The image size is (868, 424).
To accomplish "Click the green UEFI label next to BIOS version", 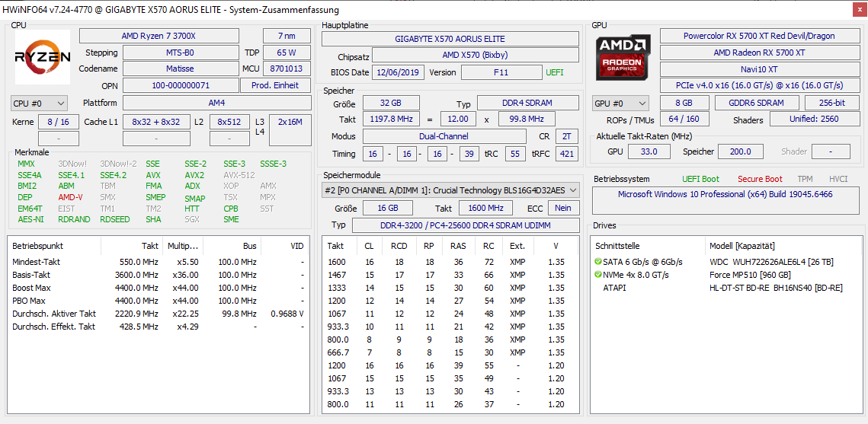I will 556,72.
